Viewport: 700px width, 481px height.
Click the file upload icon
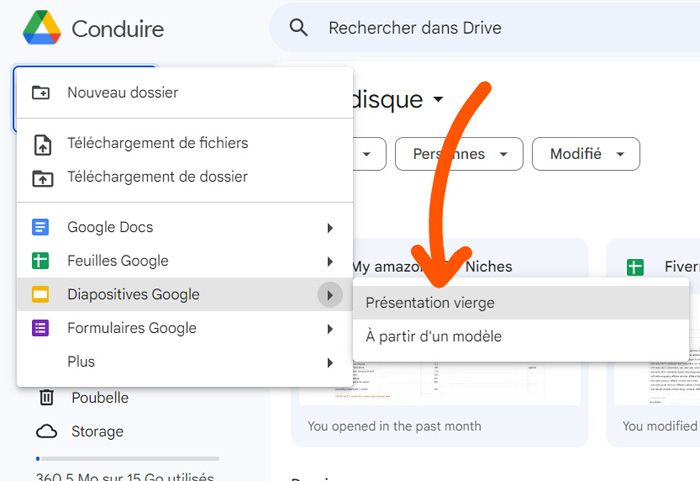point(42,145)
